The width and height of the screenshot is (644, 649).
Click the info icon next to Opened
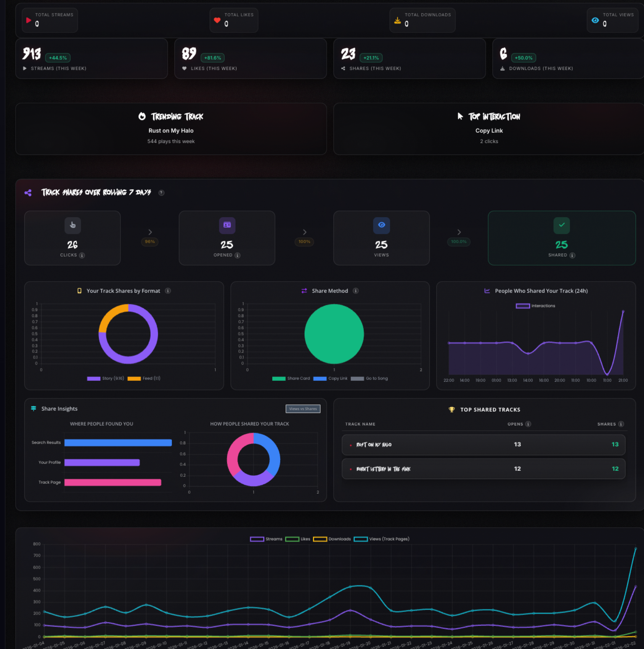238,255
